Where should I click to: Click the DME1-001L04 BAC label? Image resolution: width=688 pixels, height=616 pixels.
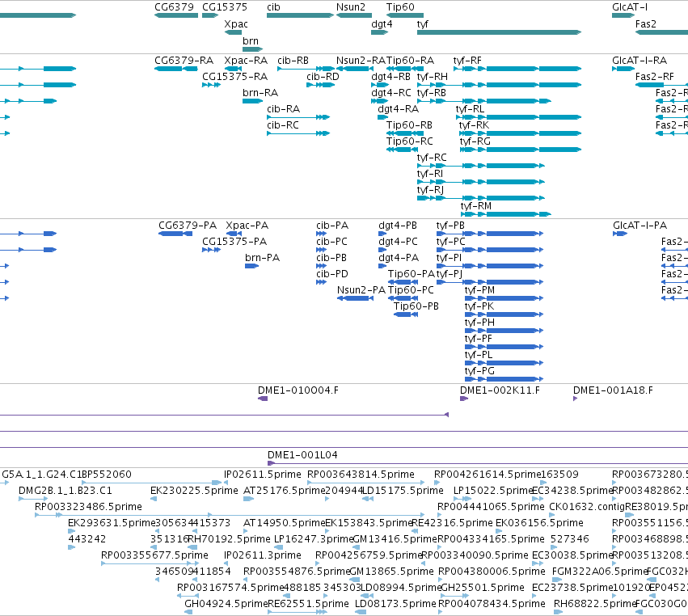(x=302, y=455)
